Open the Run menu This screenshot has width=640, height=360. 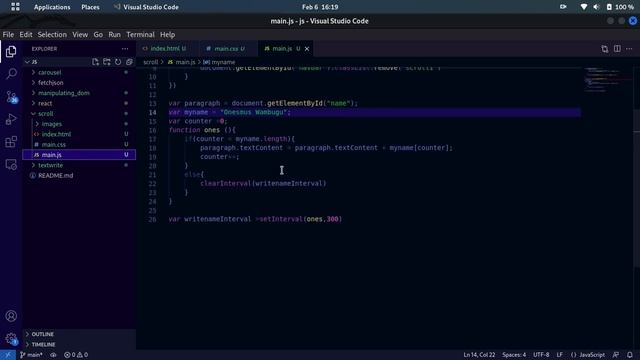click(x=114, y=35)
